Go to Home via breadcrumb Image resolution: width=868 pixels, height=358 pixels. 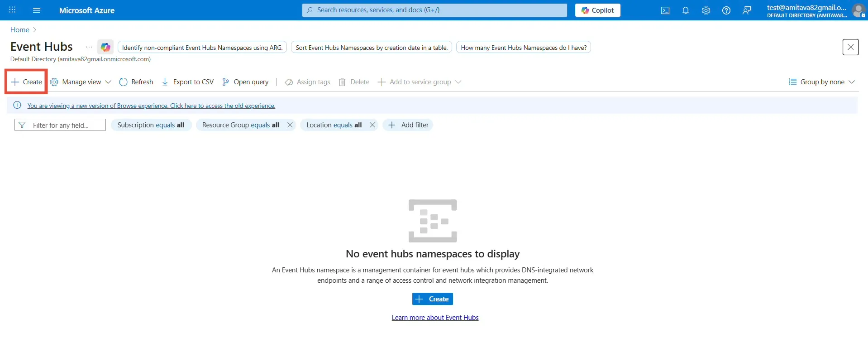[20, 30]
